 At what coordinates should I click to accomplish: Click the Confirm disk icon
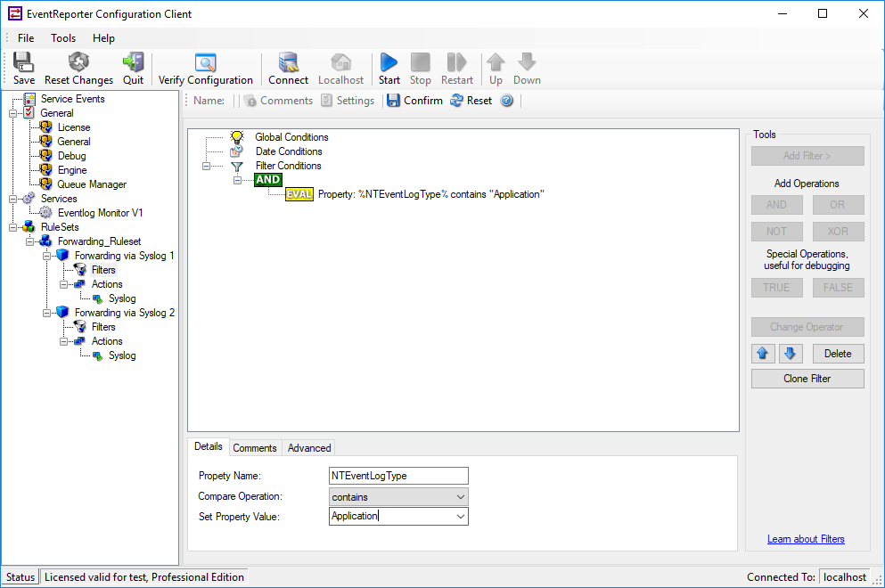(x=393, y=101)
